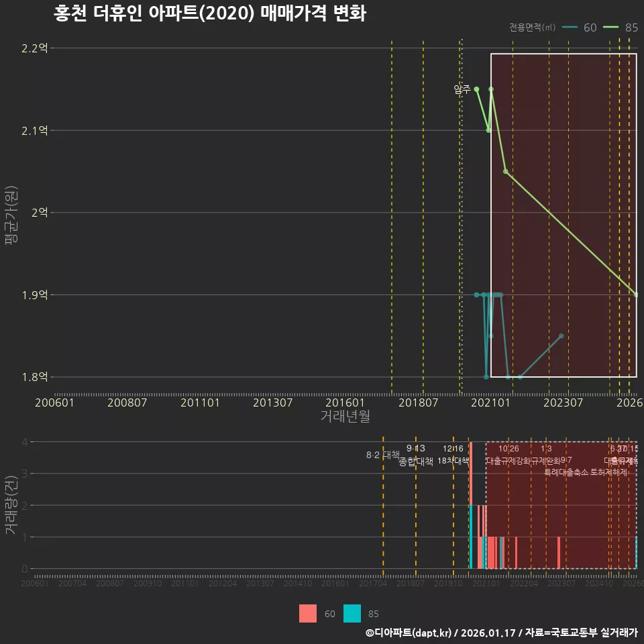Screen dimensions: 644x644
Task: Click the teal data point near 2023 at 1.85억
Action: [561, 335]
